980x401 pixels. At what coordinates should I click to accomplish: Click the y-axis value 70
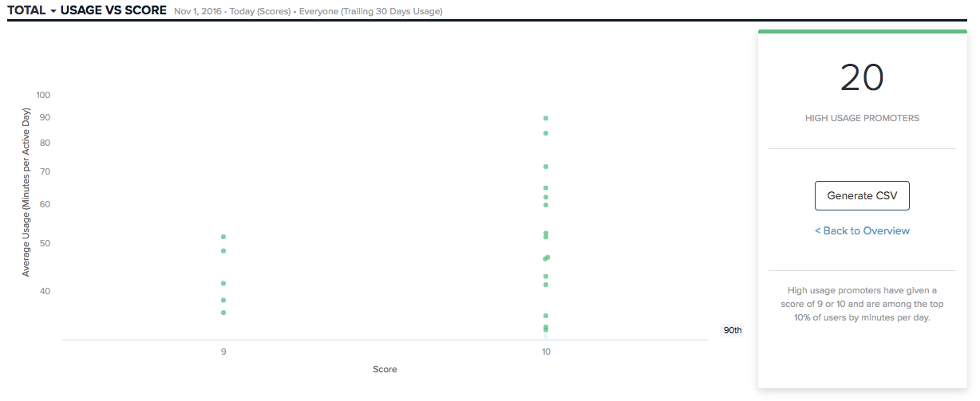tap(45, 171)
